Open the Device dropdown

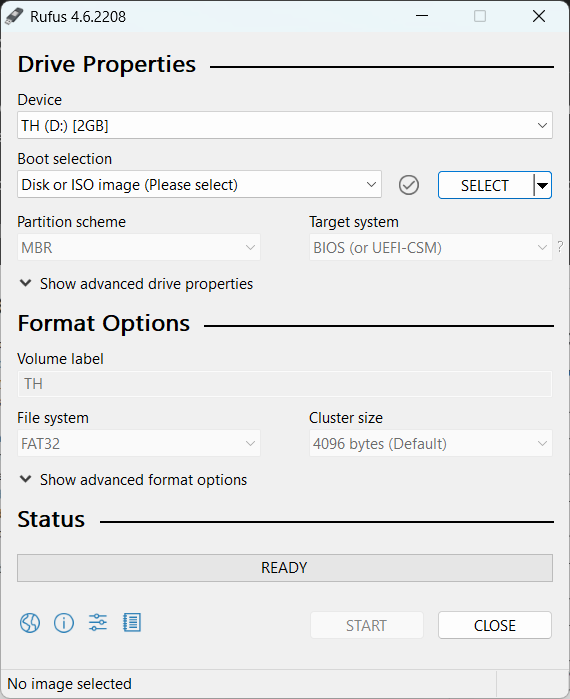point(285,125)
